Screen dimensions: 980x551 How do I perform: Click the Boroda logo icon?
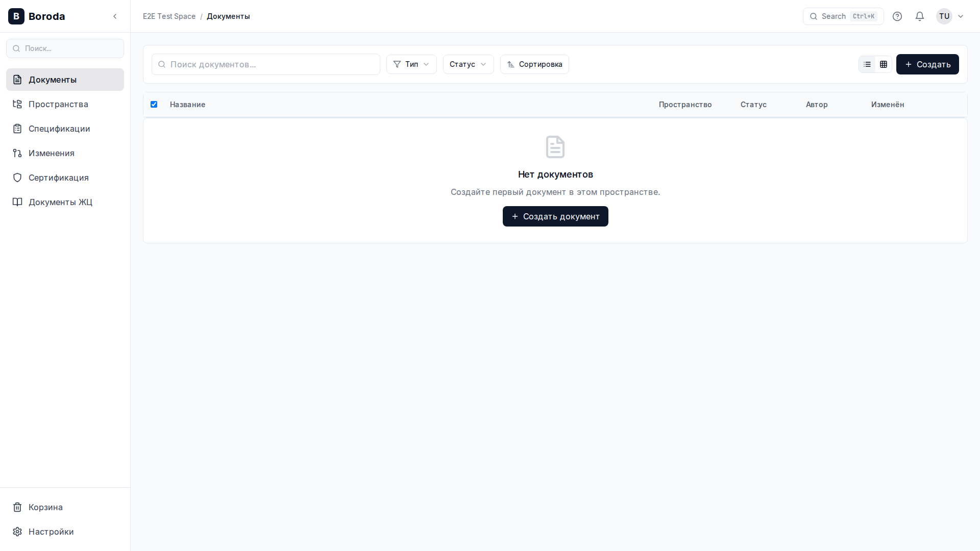tap(16, 16)
